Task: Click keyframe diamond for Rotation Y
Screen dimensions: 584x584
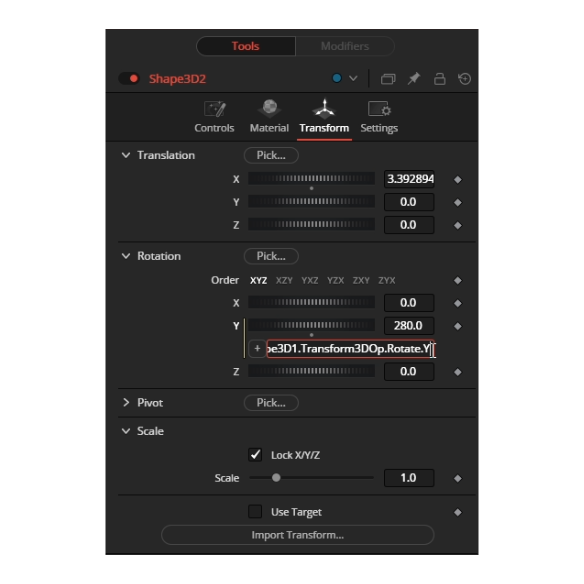Action: click(458, 326)
